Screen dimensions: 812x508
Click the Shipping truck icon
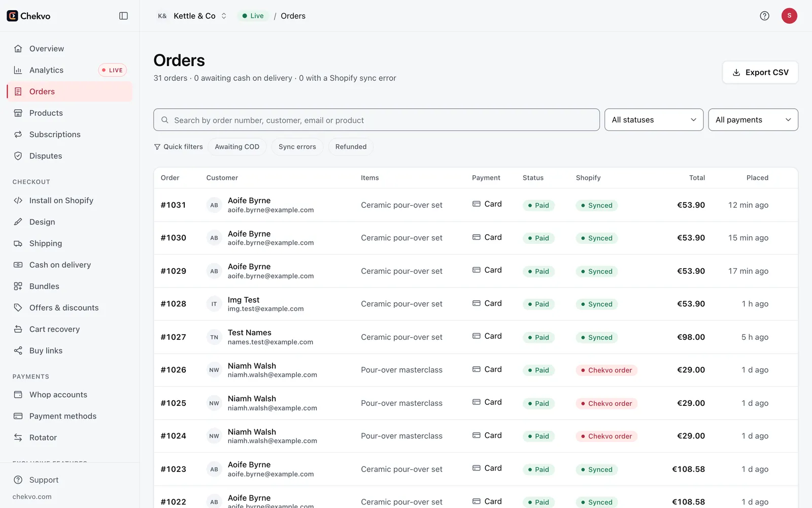[18, 243]
